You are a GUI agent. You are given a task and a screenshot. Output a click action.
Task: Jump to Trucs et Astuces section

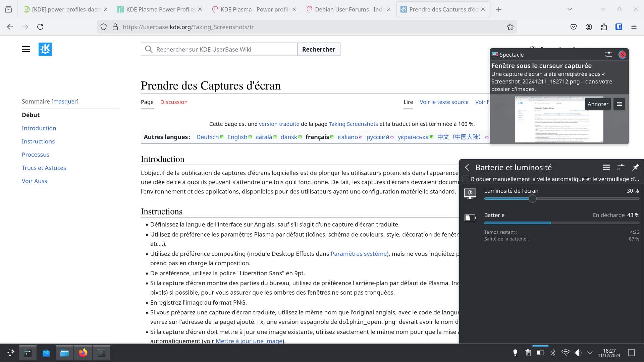(44, 168)
